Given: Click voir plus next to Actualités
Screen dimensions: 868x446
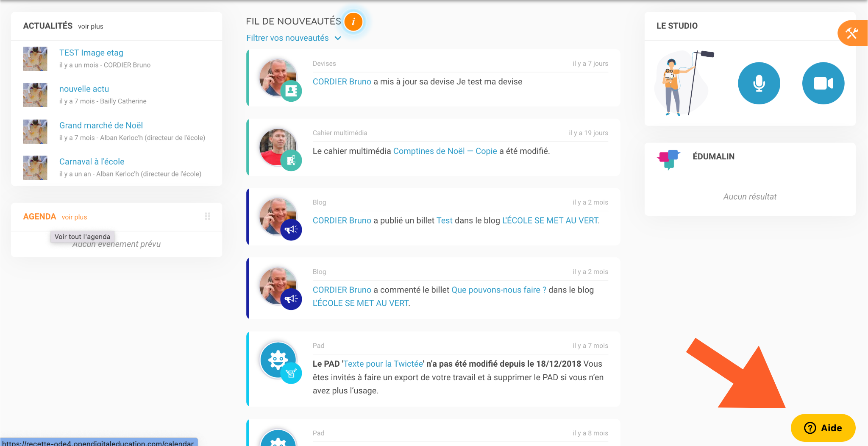Looking at the screenshot, I should point(91,26).
